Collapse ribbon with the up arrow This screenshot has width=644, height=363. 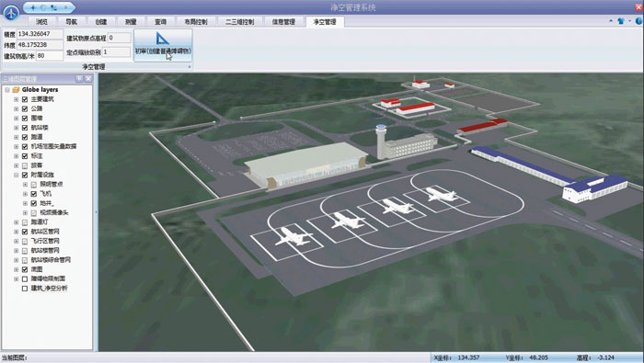[611, 21]
